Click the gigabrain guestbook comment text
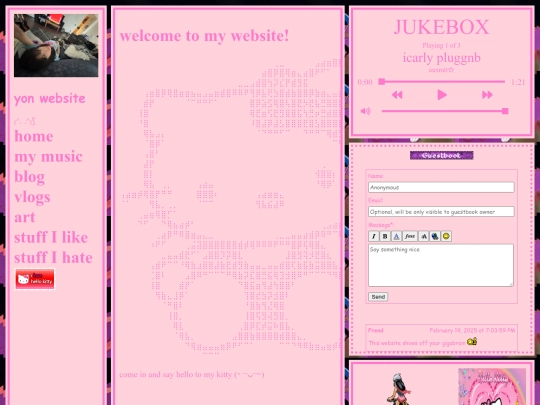This screenshot has height=405, width=540. coord(417,343)
